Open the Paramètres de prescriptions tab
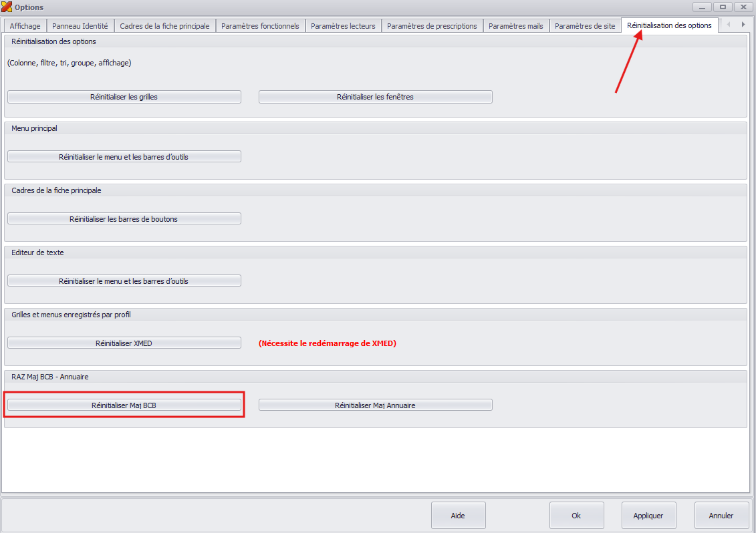 click(432, 26)
